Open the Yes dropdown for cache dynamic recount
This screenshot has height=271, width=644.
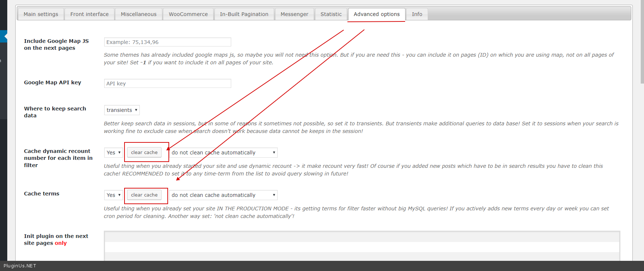(114, 153)
